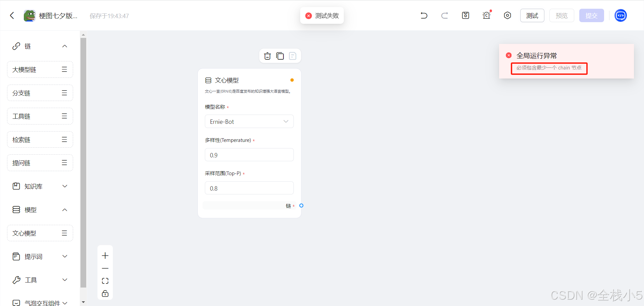Image resolution: width=644 pixels, height=306 pixels.
Task: Click the 保存于19:43:47 saved timestamp
Action: [x=109, y=16]
